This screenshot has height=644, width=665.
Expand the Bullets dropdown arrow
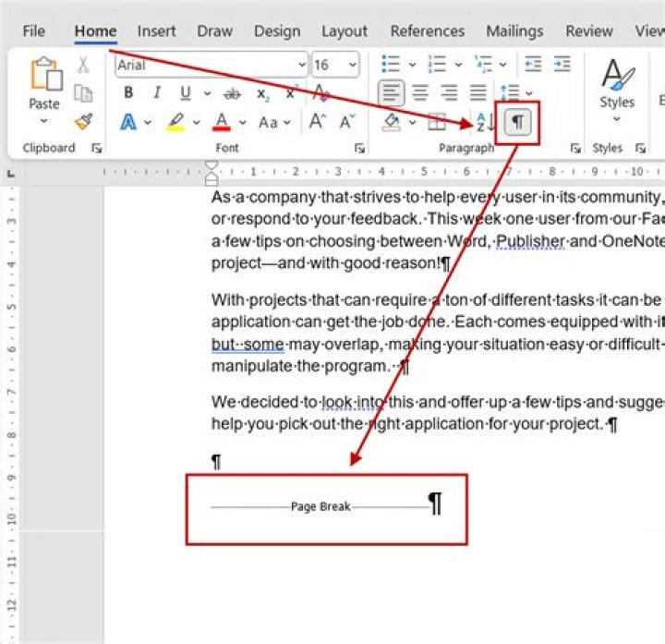pyautogui.click(x=412, y=65)
